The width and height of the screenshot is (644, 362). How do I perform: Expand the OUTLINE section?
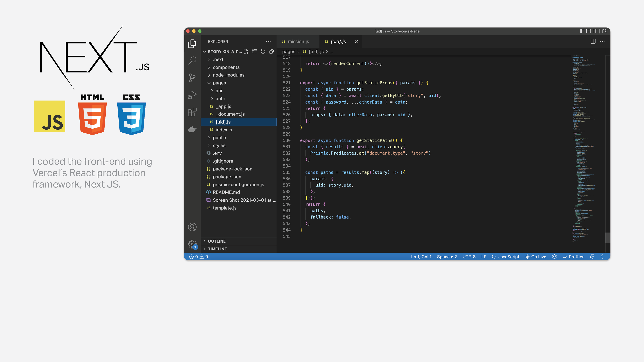[x=239, y=241]
